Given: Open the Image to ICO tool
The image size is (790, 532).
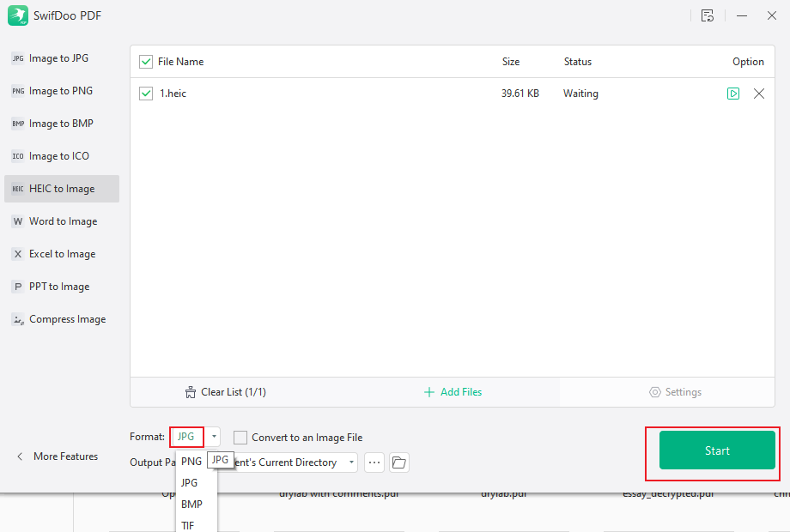Looking at the screenshot, I should pyautogui.click(x=60, y=155).
